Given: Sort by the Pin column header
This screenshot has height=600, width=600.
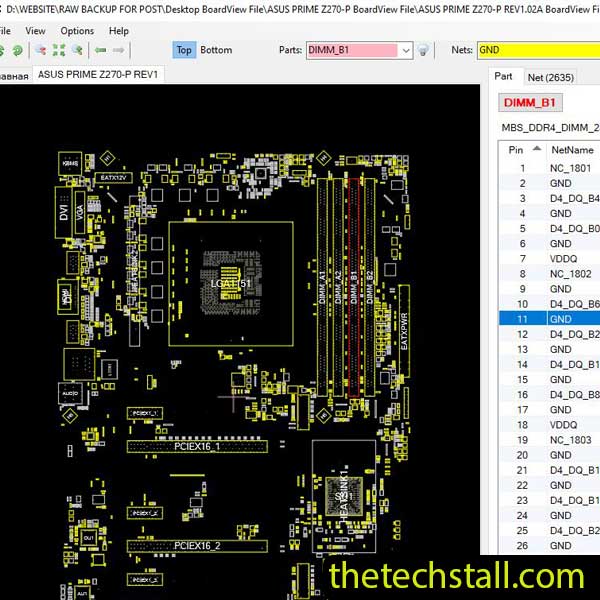Looking at the screenshot, I should pos(523,150).
